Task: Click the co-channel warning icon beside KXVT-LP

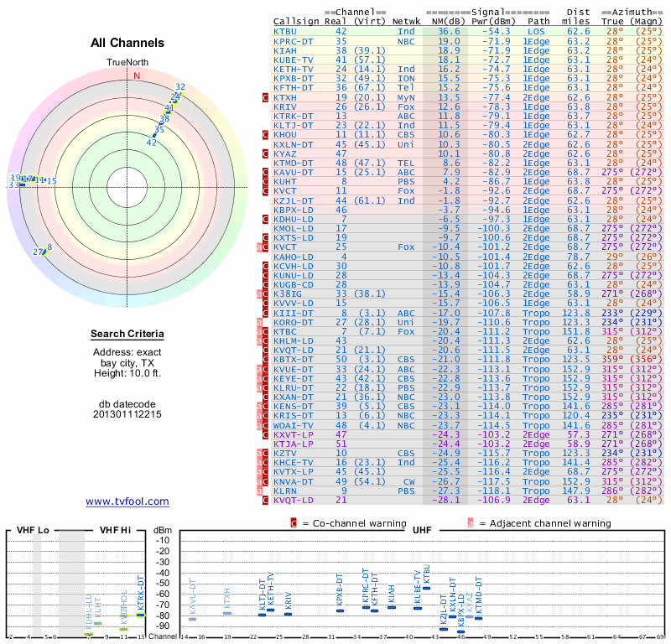Action: point(265,434)
